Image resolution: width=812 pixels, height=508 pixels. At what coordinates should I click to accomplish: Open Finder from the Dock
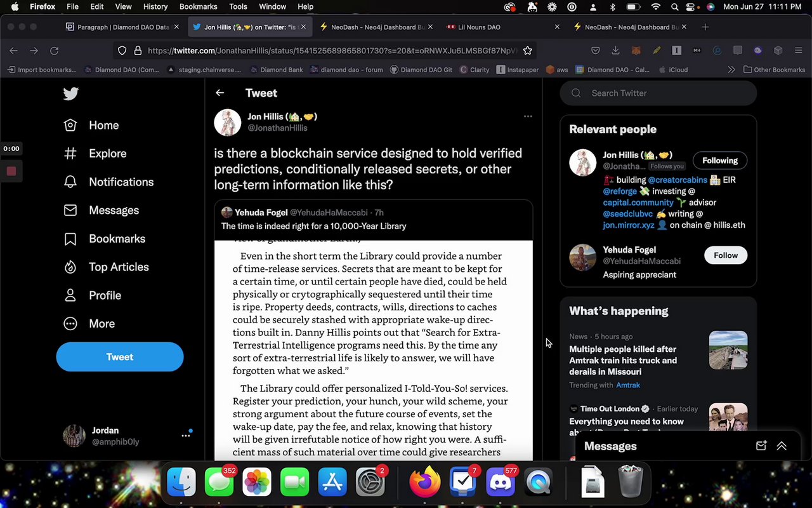(181, 483)
